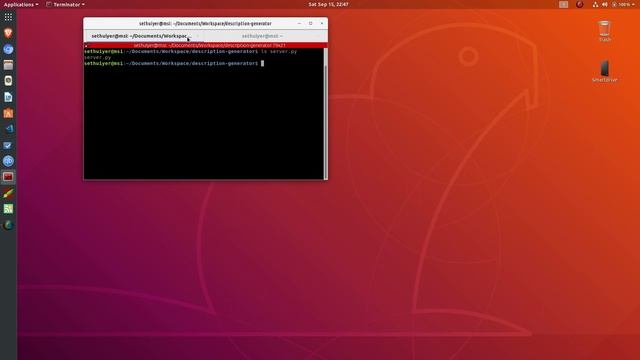Image resolution: width=640 pixels, height=360 pixels.
Task: Minimize the Terminator window
Action: (299, 23)
